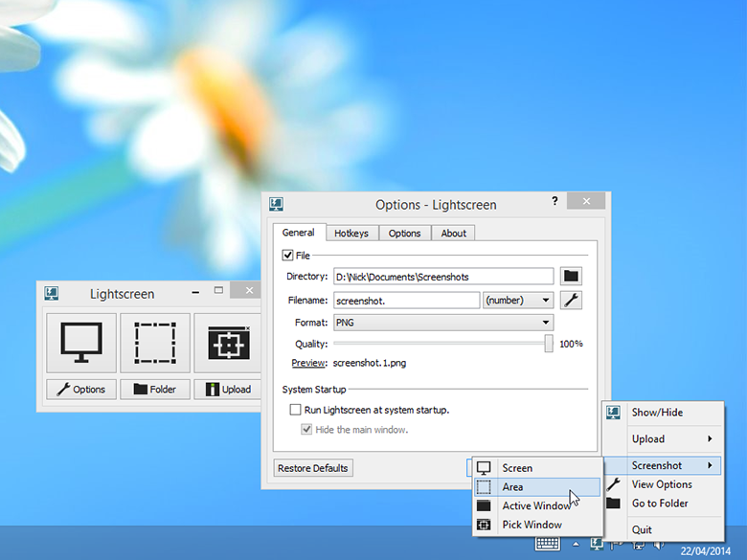Uncheck the File checkbox
The height and width of the screenshot is (560, 747).
pyautogui.click(x=287, y=256)
